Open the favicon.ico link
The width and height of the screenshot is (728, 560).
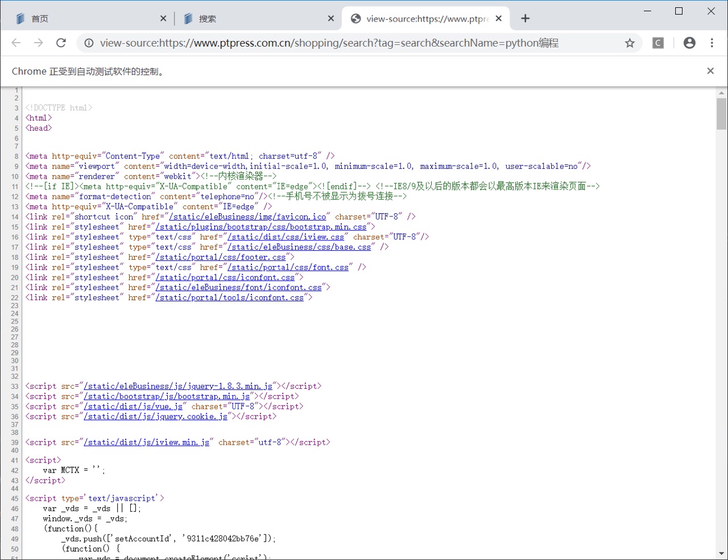coord(247,217)
